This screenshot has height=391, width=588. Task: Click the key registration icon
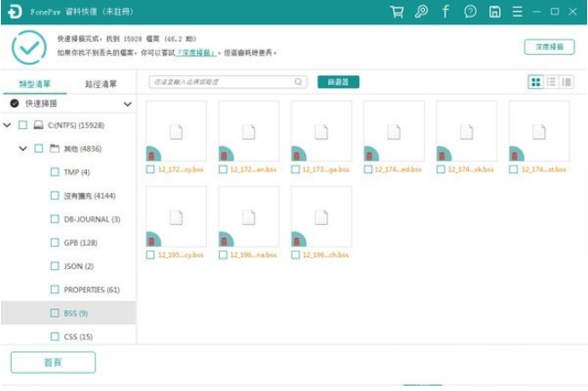[x=421, y=12]
